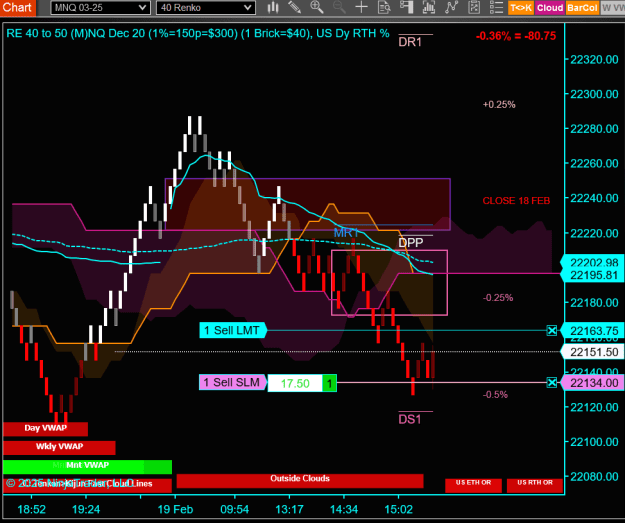Open the MNQ 03-25 instrument dropdown
The height and width of the screenshot is (523, 625).
pos(100,8)
